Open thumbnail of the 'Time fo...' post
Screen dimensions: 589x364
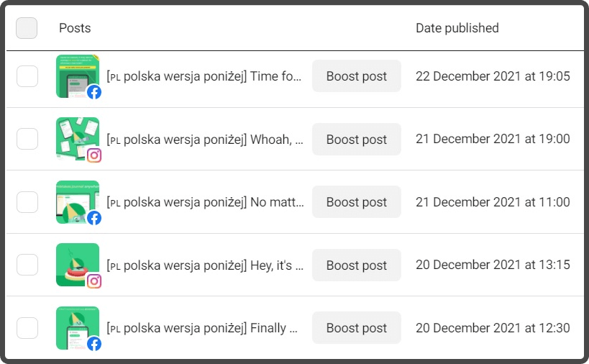(78, 76)
